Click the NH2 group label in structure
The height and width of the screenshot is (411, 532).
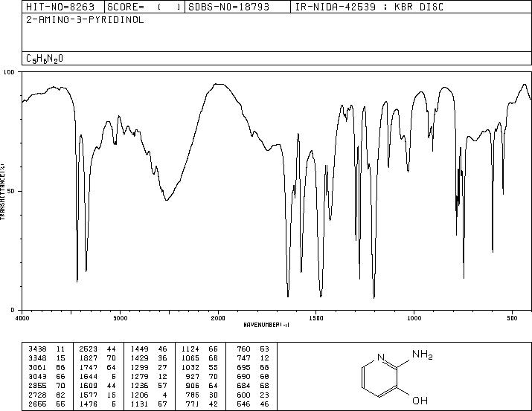click(423, 355)
